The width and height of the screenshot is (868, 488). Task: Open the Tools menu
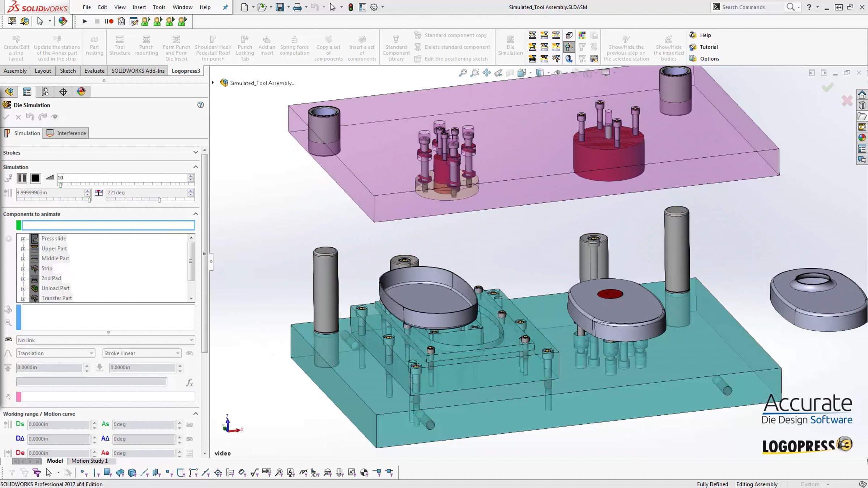[x=159, y=7]
